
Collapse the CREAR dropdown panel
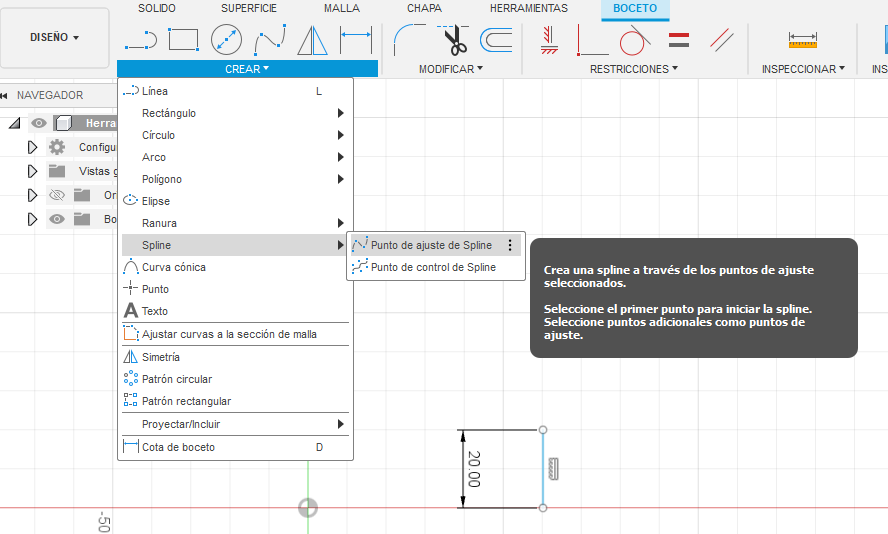247,69
